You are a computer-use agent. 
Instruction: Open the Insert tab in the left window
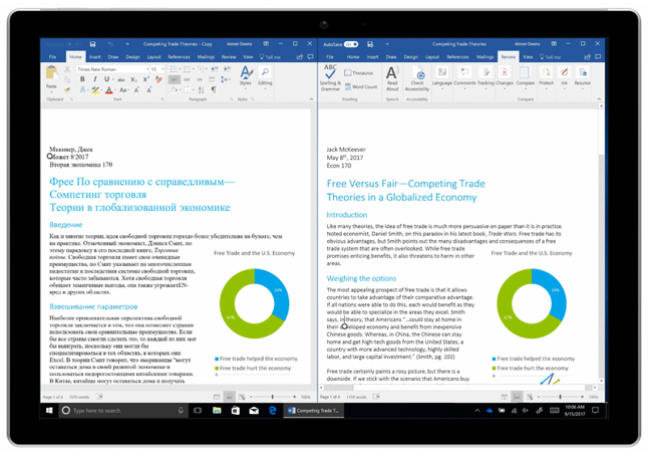pyautogui.click(x=95, y=57)
